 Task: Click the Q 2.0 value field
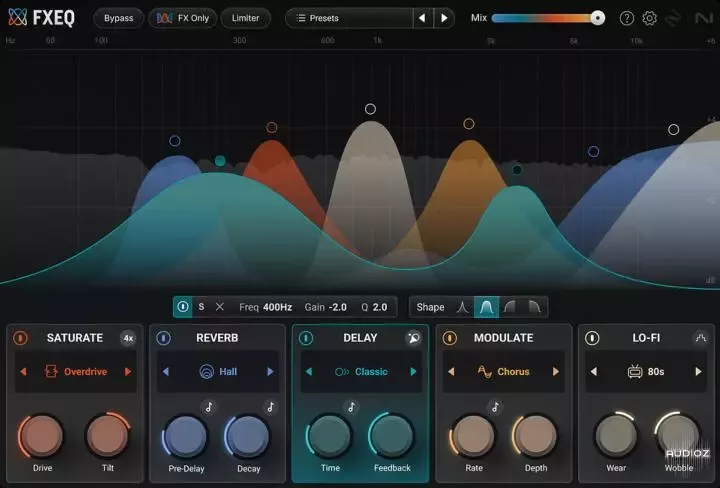(x=374, y=307)
